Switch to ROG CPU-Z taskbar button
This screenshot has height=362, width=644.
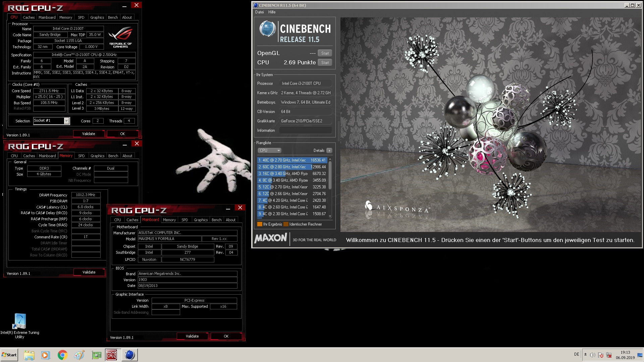[x=112, y=355]
